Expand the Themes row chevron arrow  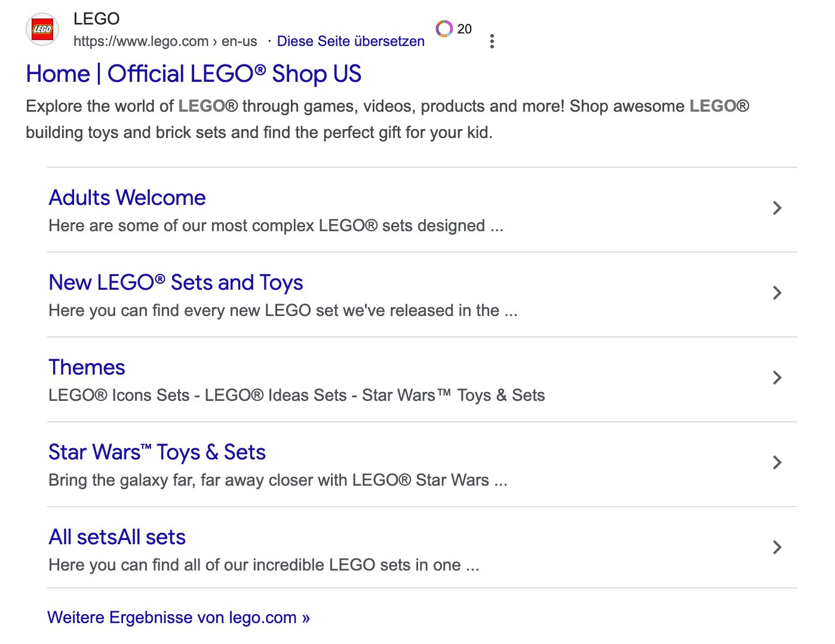(776, 378)
